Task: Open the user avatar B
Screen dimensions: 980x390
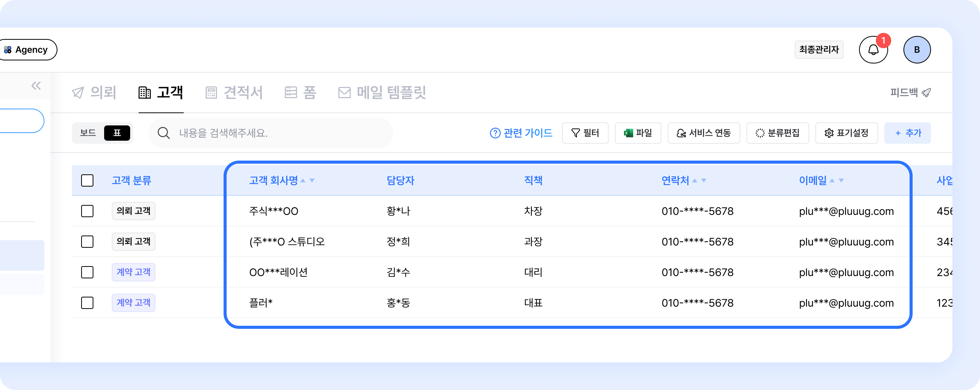Action: pos(917,50)
